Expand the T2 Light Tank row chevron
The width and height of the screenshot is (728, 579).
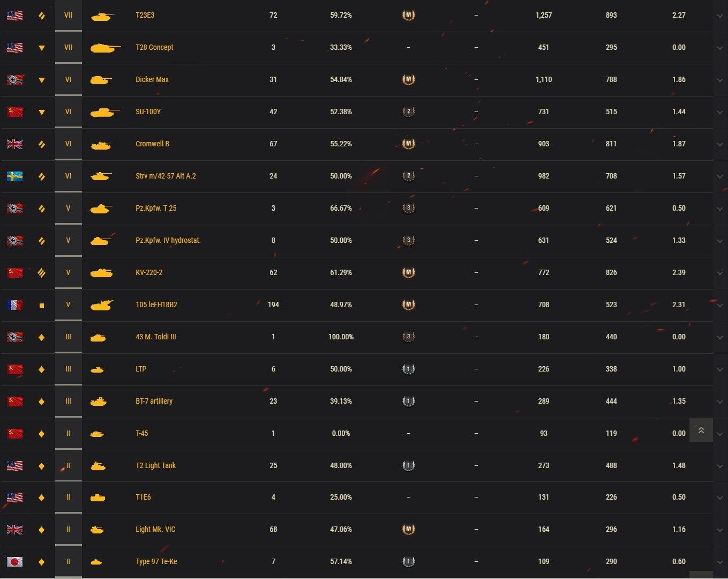(720, 466)
